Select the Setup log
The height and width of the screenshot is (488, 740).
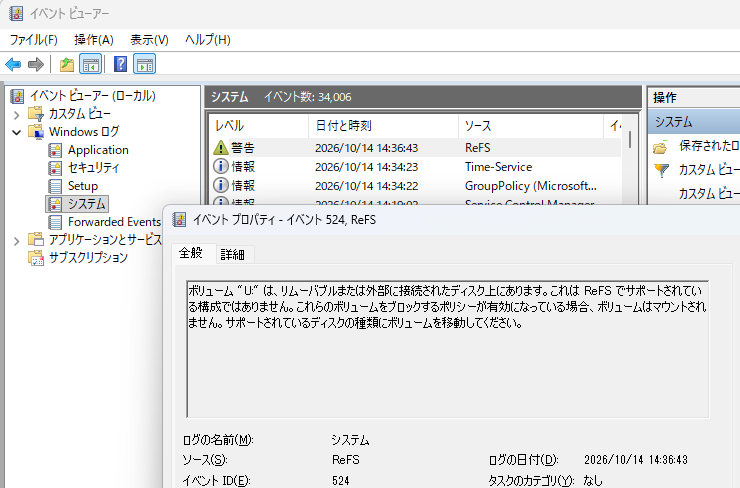(83, 186)
